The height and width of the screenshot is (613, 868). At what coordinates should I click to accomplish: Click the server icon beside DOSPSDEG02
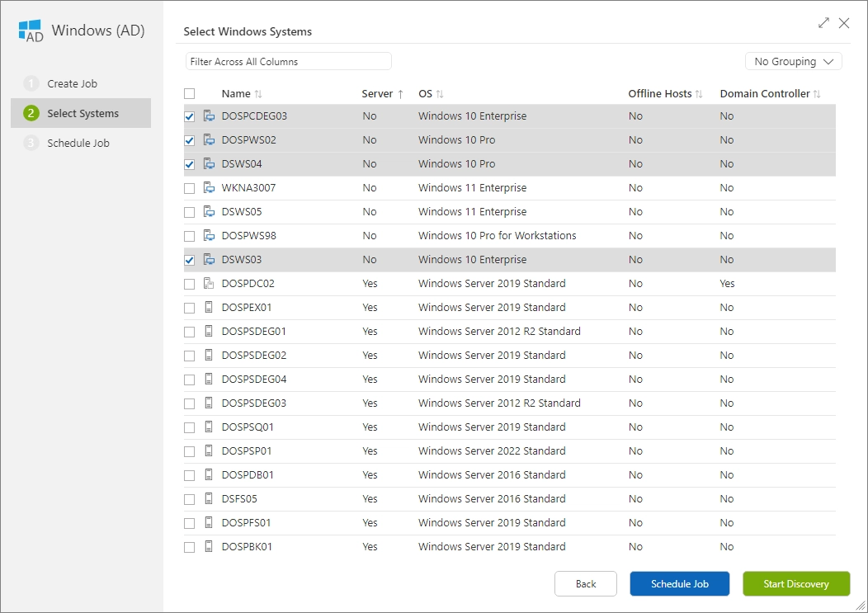click(209, 355)
